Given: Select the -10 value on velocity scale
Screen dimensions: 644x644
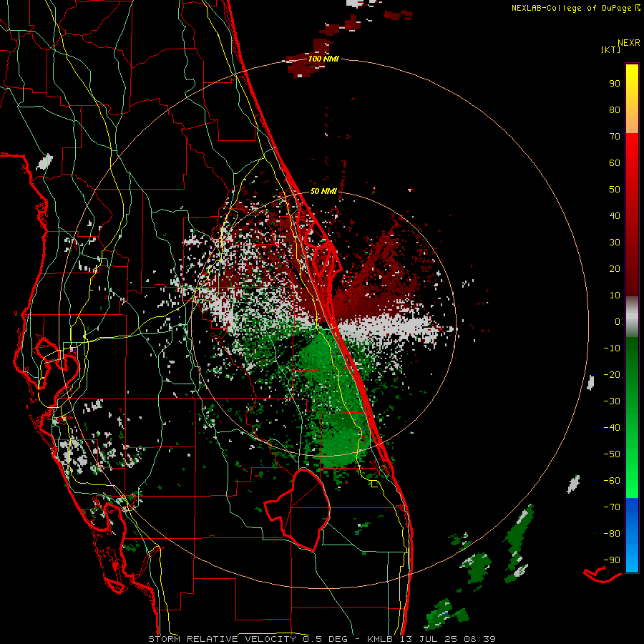Looking at the screenshot, I should [612, 348].
